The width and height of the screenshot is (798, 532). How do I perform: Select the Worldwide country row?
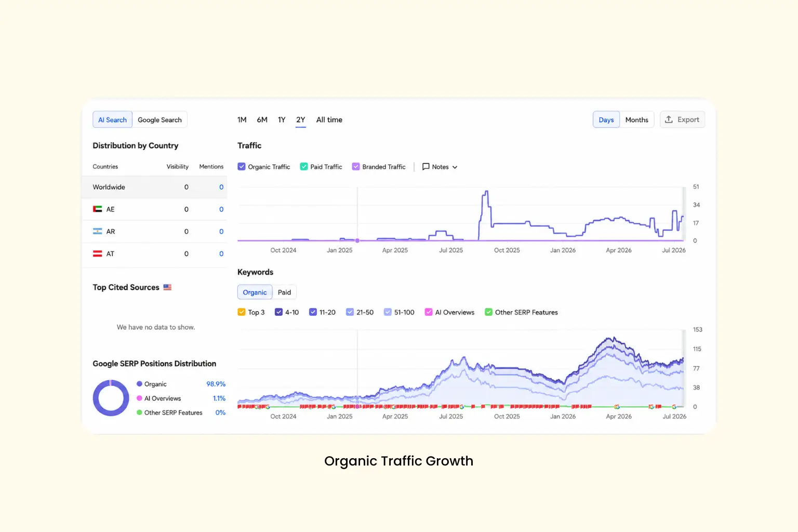click(x=154, y=187)
